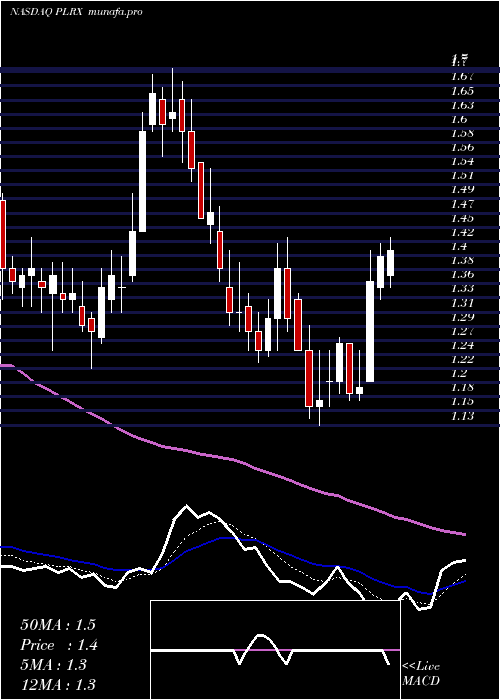The height and width of the screenshot is (700, 500).
Task: Click the 5MA : 1.3 readout
Action: [x=54, y=665]
